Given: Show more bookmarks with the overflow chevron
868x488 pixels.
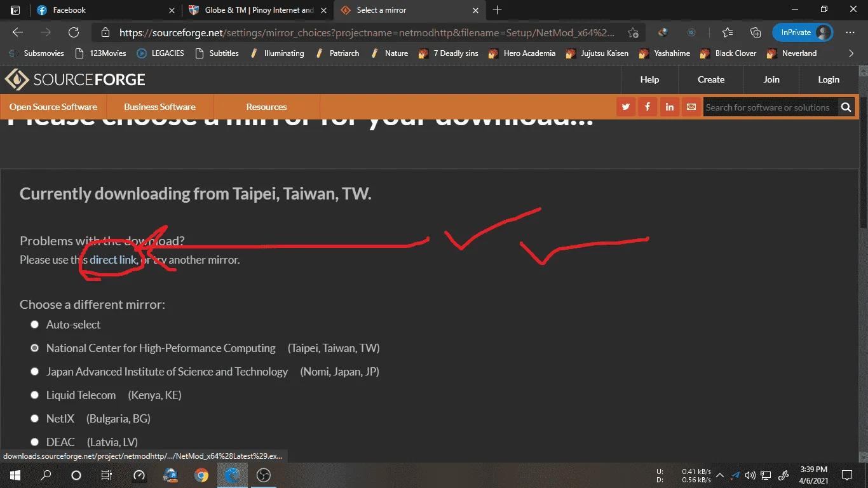Looking at the screenshot, I should tap(851, 53).
